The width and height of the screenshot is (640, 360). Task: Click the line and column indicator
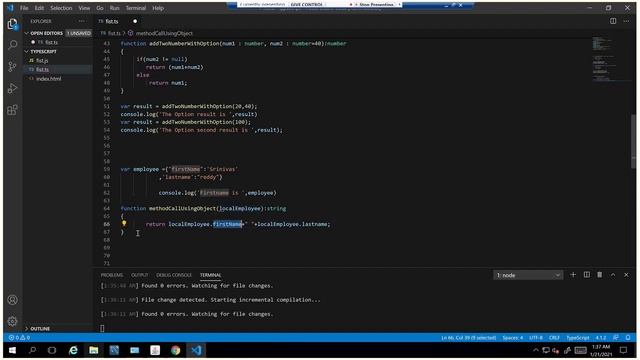(469, 338)
